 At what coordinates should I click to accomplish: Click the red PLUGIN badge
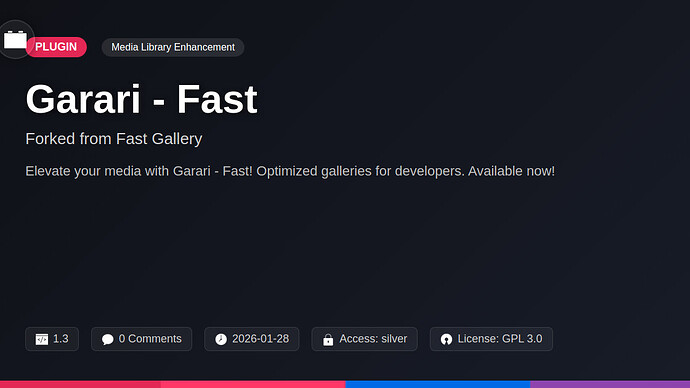point(56,47)
